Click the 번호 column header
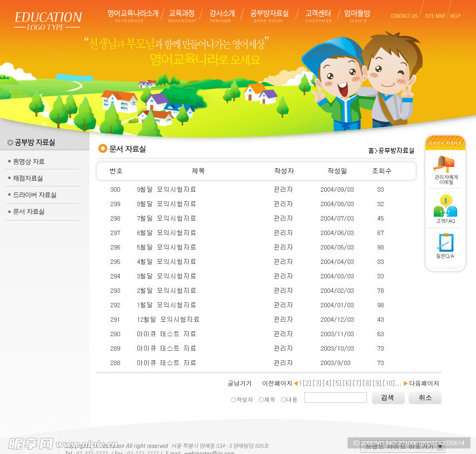This screenshot has height=454, width=476. pyautogui.click(x=116, y=171)
